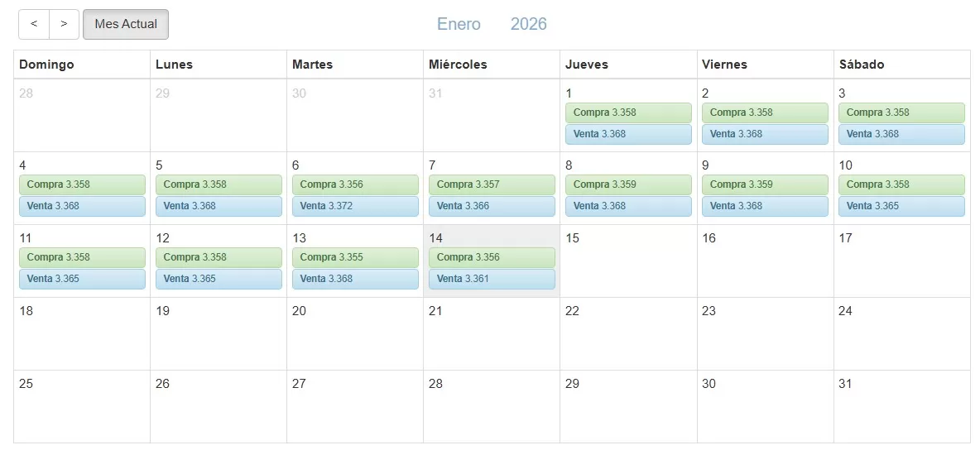
Task: Click the 2026 year title
Action: tap(528, 24)
